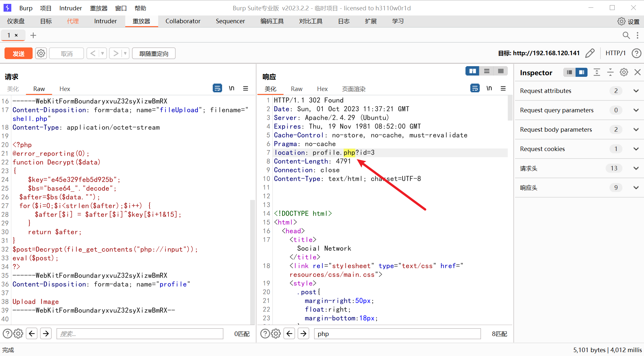Screen dimensions: 644x356
Task: Toggle word wrap in the request pane
Action: pyautogui.click(x=217, y=88)
